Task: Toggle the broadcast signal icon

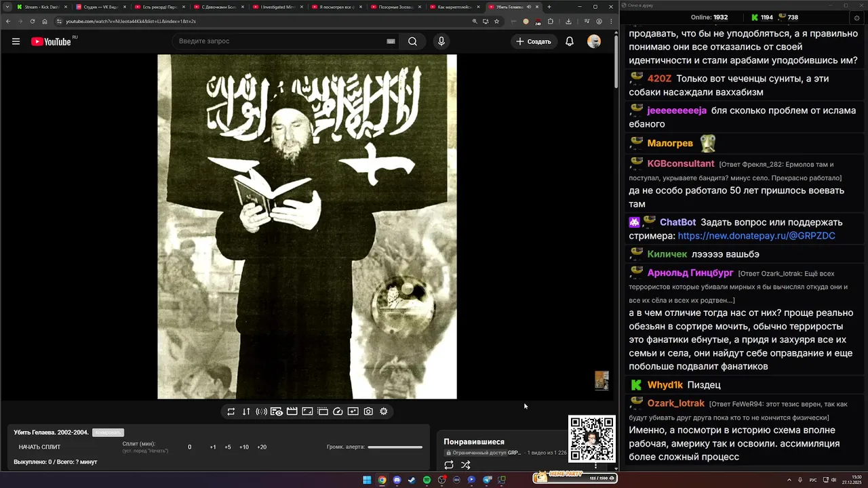Action: click(261, 411)
